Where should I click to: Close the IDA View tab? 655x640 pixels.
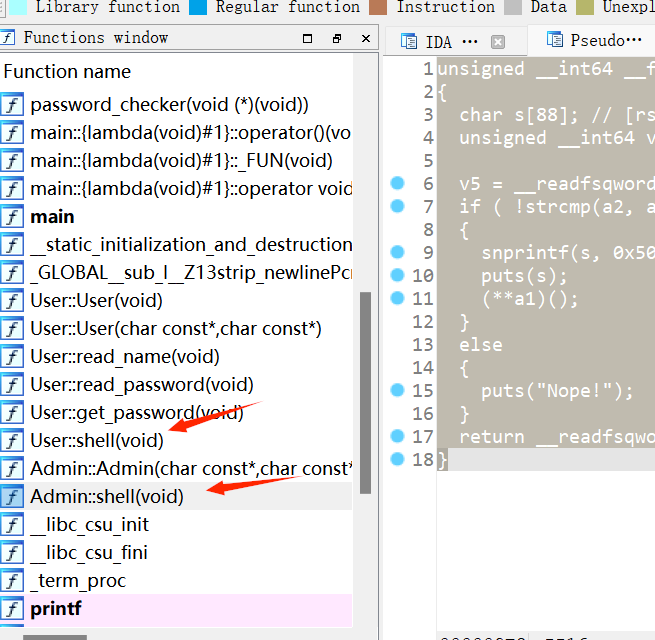point(497,42)
